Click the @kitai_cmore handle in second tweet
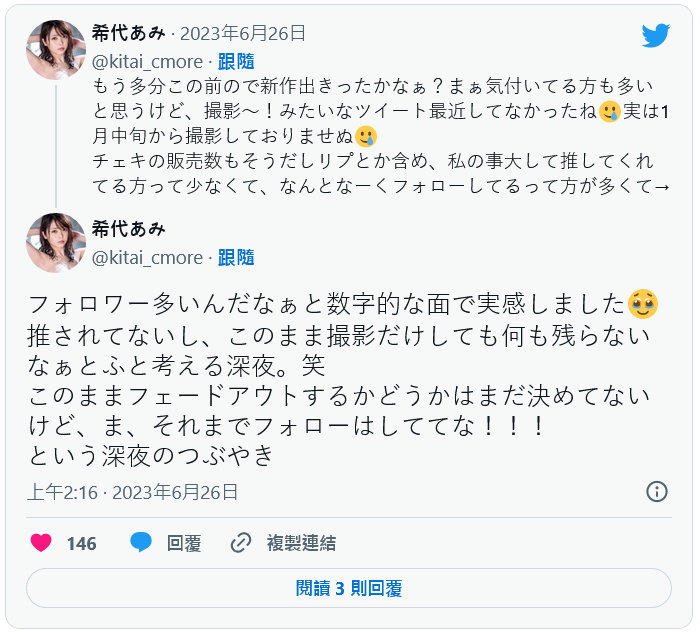Screen dimensions: 700x632 pyautogui.click(x=147, y=257)
